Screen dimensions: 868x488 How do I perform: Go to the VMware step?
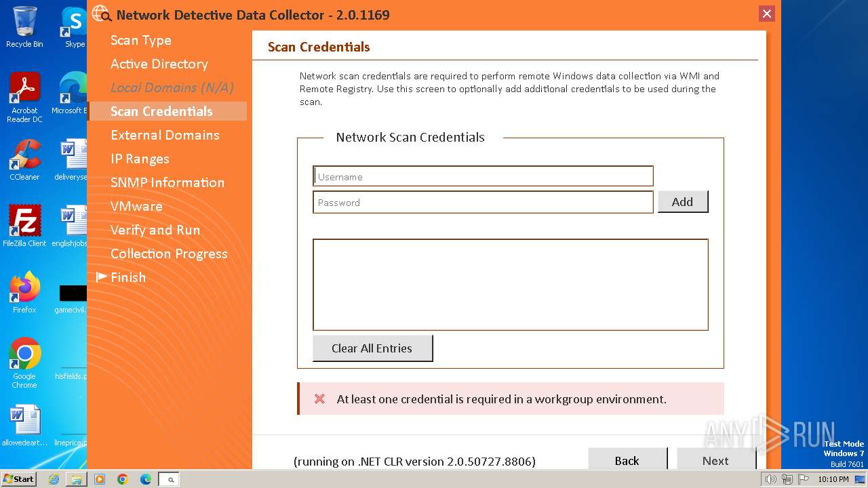(x=136, y=206)
